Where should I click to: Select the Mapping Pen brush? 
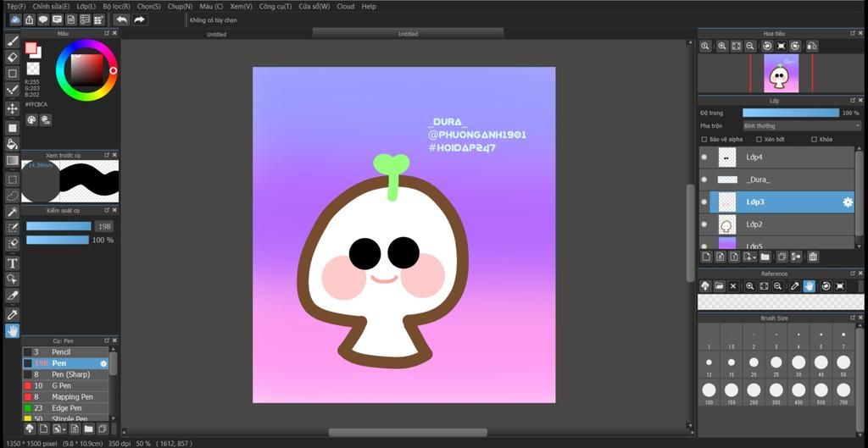(x=66, y=396)
